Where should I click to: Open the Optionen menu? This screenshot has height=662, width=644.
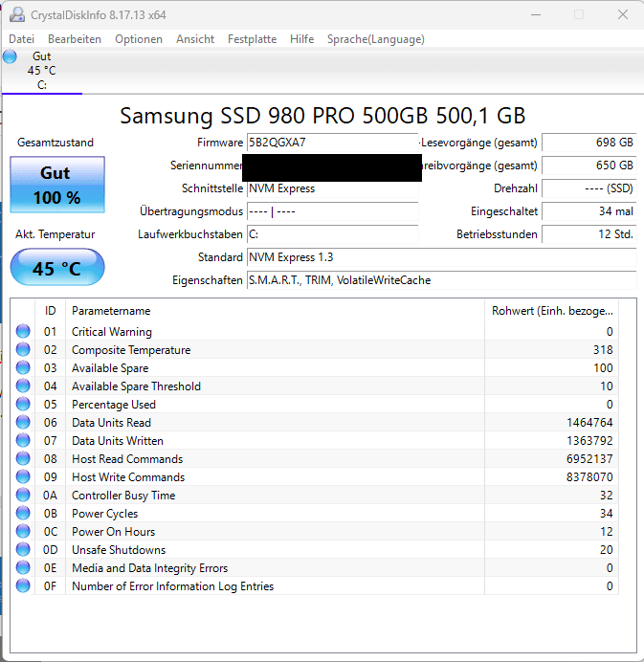pos(139,39)
